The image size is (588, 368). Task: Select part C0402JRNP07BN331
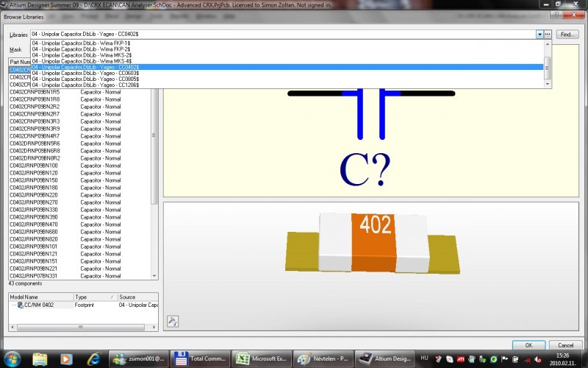pyautogui.click(x=79, y=276)
